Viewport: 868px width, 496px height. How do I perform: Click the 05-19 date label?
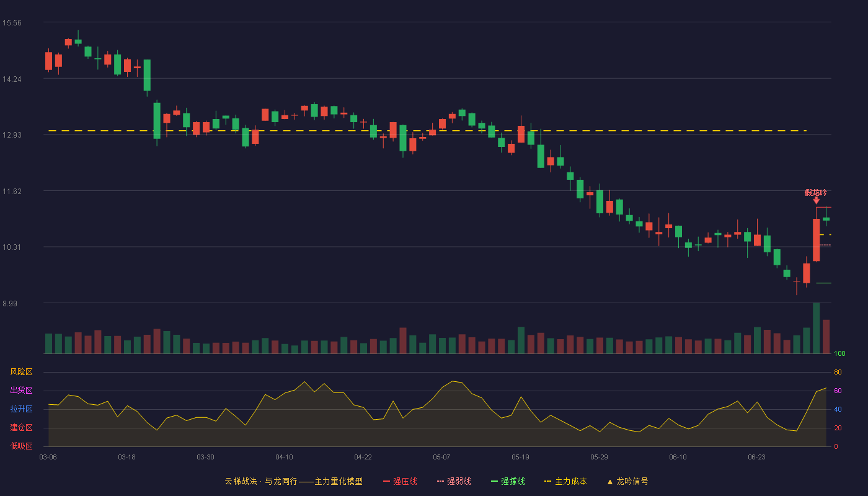tap(520, 457)
